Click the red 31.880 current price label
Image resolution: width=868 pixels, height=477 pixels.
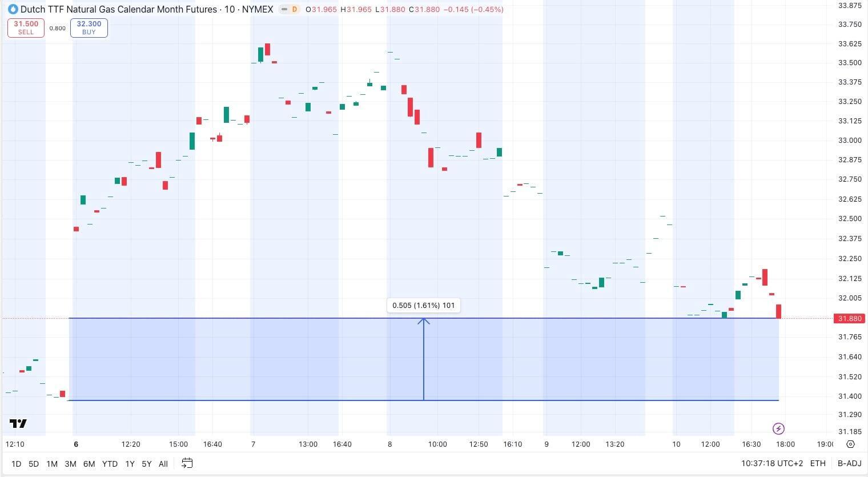849,318
